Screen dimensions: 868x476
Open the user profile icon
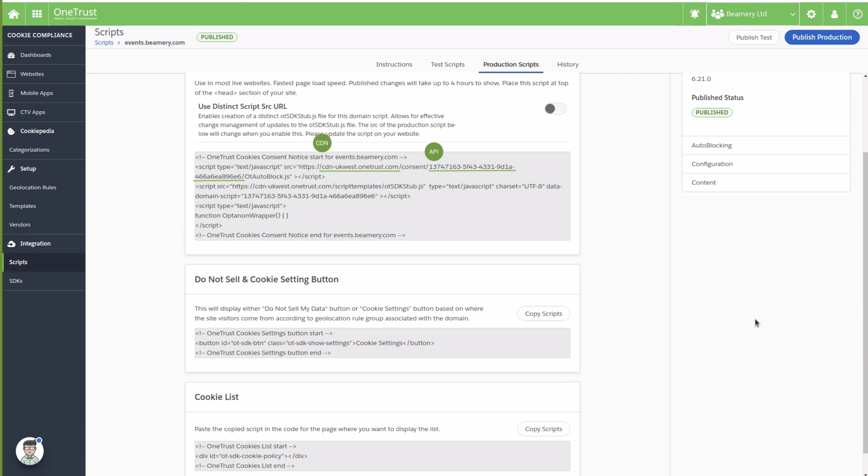click(x=834, y=14)
